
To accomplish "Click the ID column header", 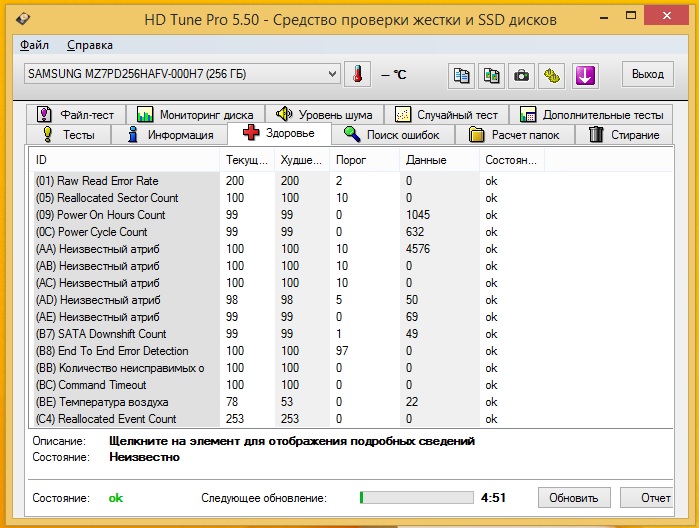I will point(125,160).
